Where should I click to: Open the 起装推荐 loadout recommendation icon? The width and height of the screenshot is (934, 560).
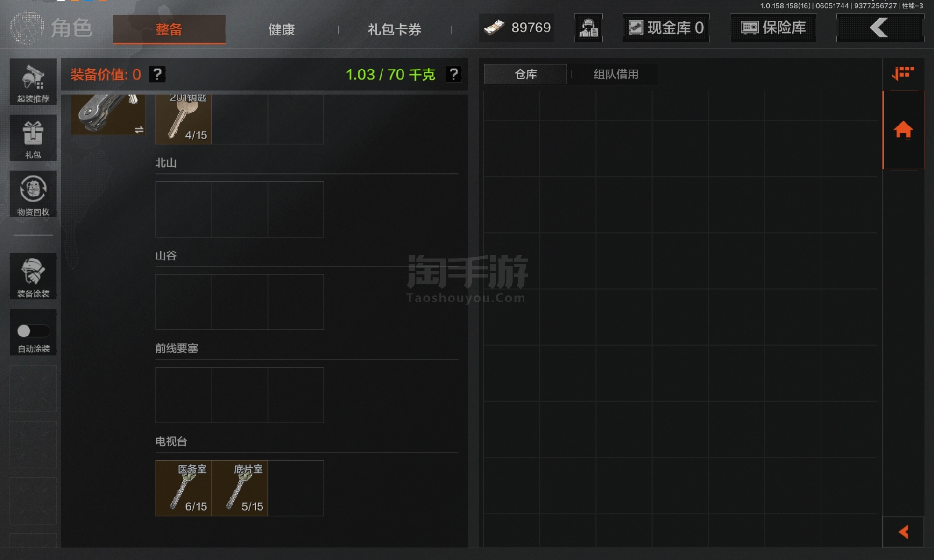point(33,82)
